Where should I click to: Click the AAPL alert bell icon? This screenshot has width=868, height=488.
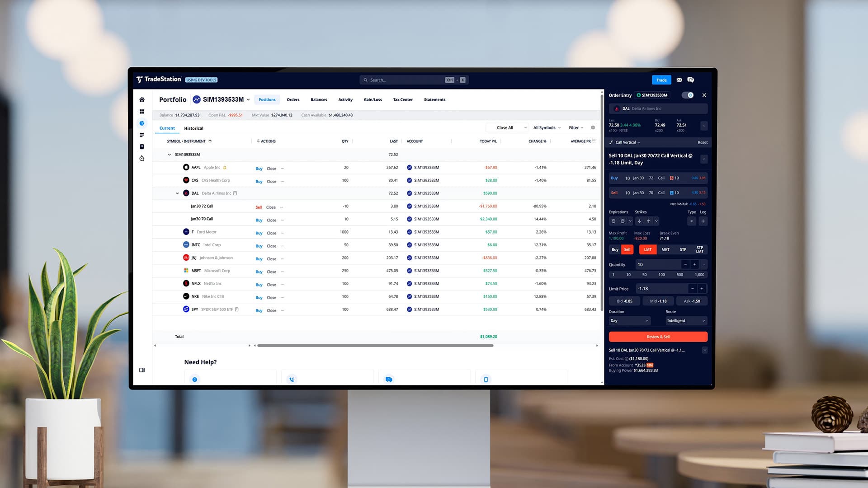click(225, 168)
